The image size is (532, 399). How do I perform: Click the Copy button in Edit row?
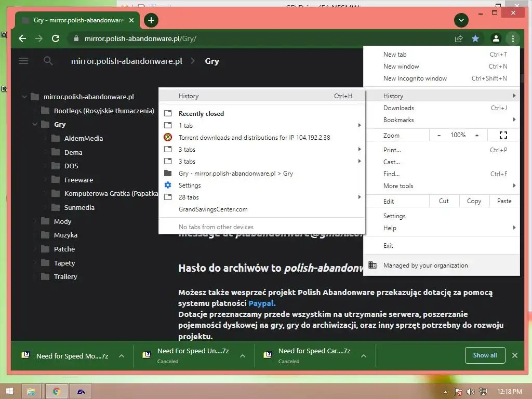[474, 201]
